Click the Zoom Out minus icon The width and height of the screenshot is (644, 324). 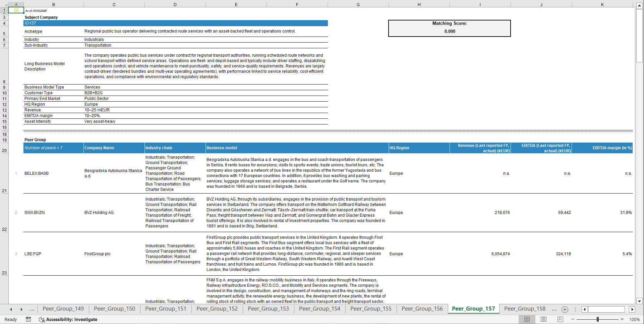pos(573,319)
